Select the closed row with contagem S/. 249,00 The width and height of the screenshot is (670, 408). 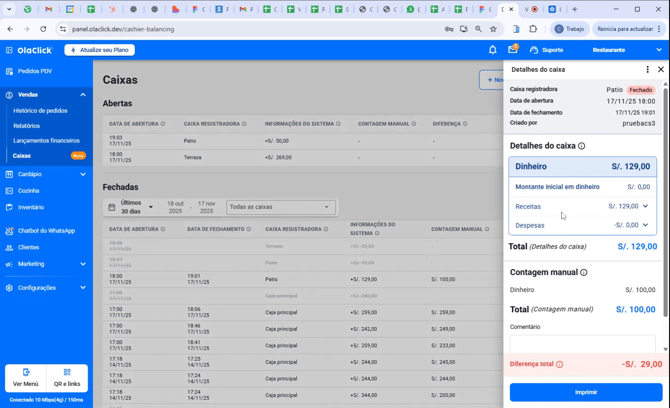(x=303, y=329)
